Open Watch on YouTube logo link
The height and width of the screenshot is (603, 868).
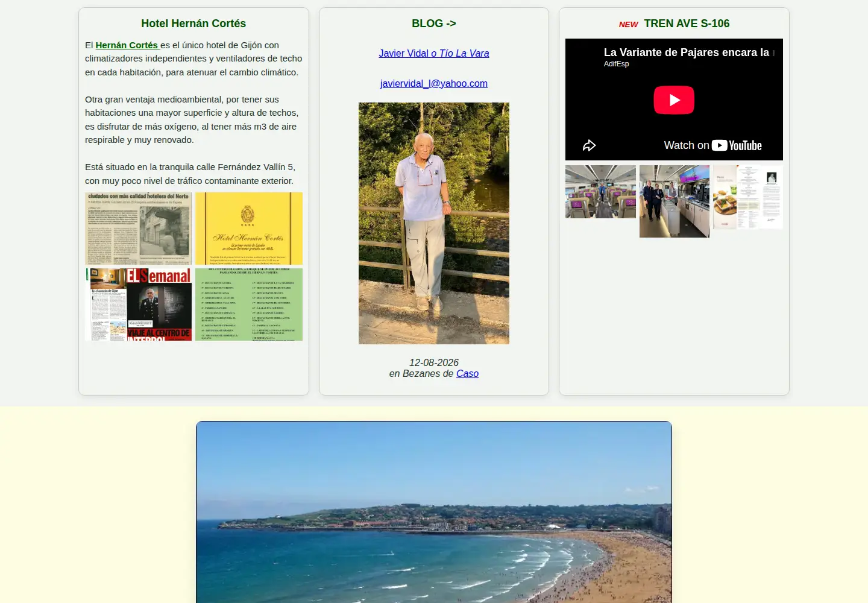(x=712, y=145)
